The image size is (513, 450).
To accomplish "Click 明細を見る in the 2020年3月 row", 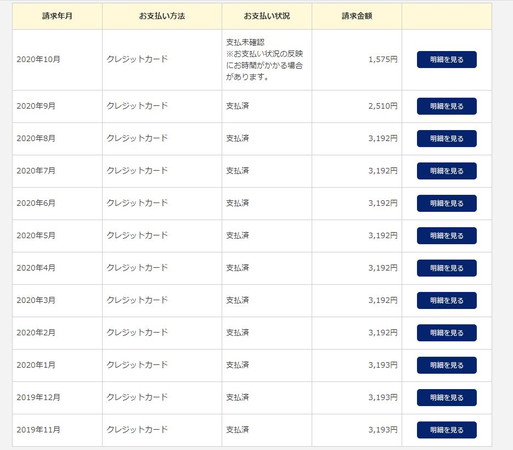I will pos(447,300).
